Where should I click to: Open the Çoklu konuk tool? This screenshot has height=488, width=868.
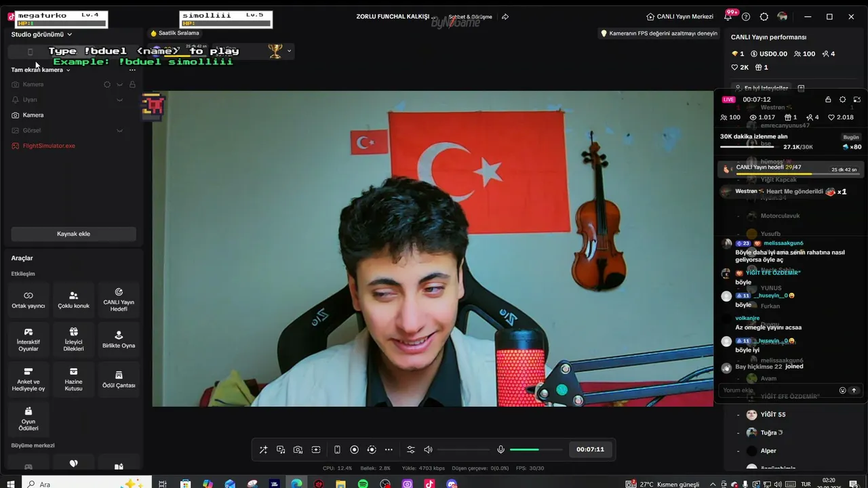(73, 300)
